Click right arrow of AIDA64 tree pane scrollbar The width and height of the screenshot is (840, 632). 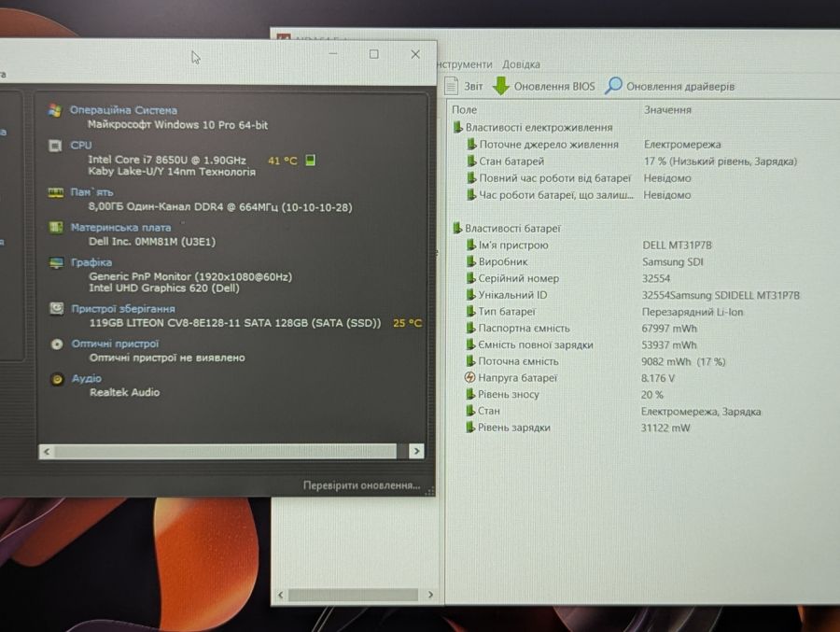430,595
